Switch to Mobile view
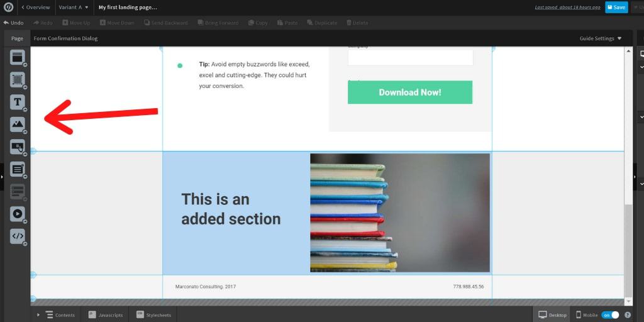 587,315
